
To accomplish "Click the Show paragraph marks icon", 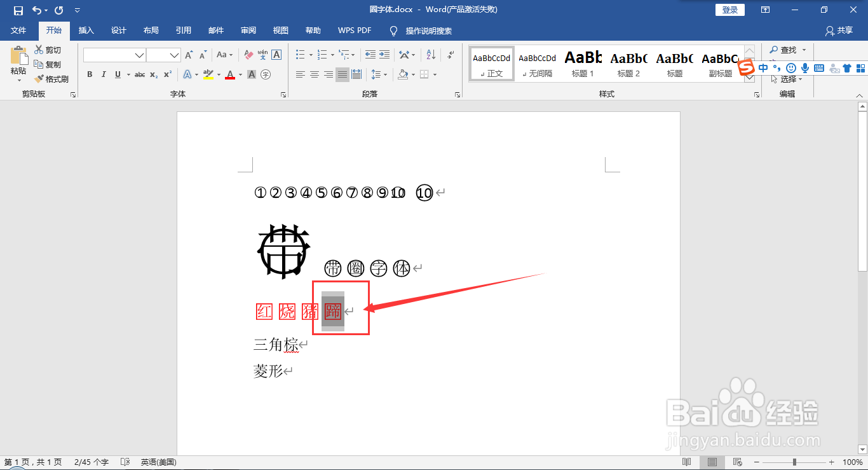I will pyautogui.click(x=450, y=55).
